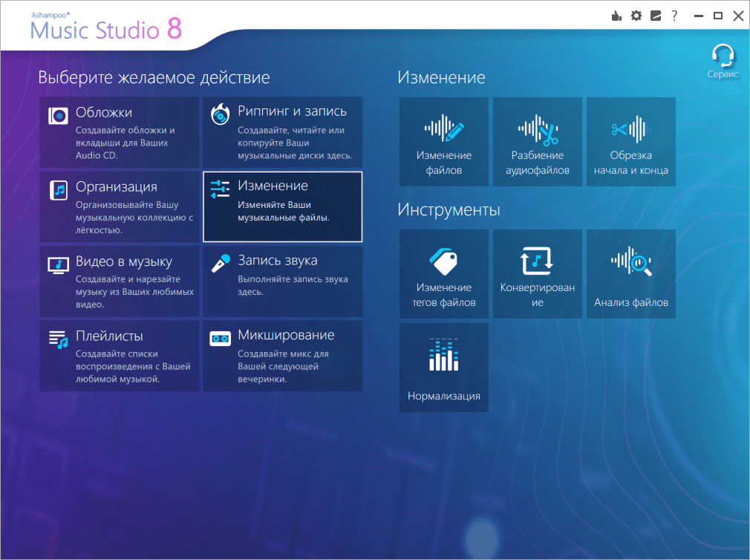750x560 pixels.
Task: Open the Обложки cover disc icon
Action: click(x=58, y=115)
